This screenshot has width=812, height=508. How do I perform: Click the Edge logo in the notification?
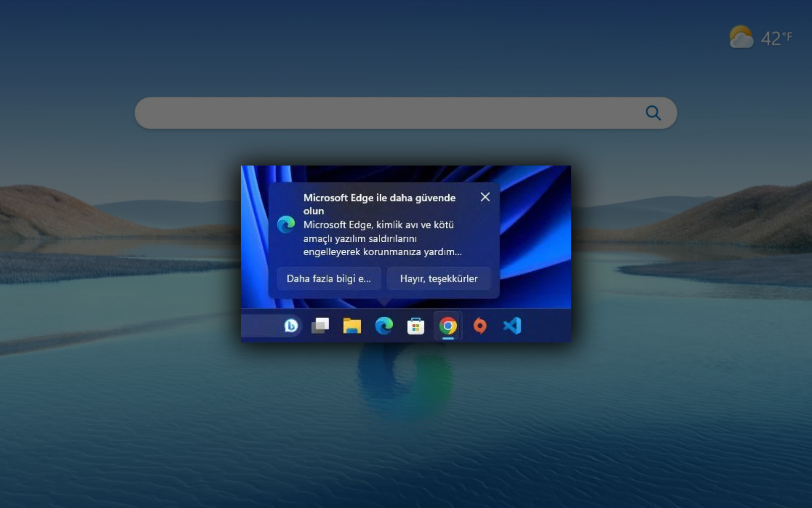pos(286,224)
